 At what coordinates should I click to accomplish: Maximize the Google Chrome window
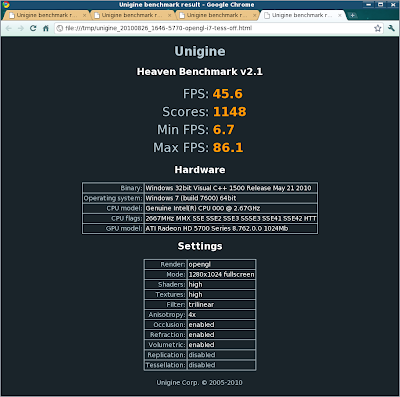pos(380,4)
